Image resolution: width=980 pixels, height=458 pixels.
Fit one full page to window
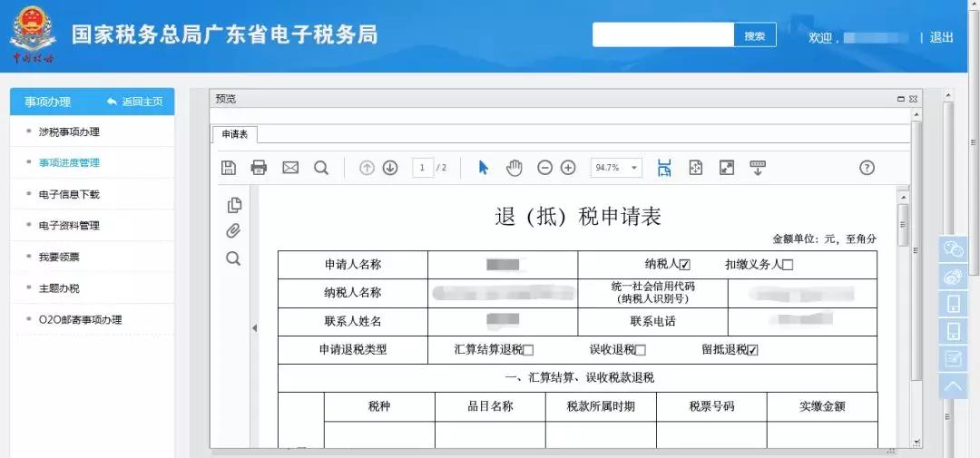696,168
